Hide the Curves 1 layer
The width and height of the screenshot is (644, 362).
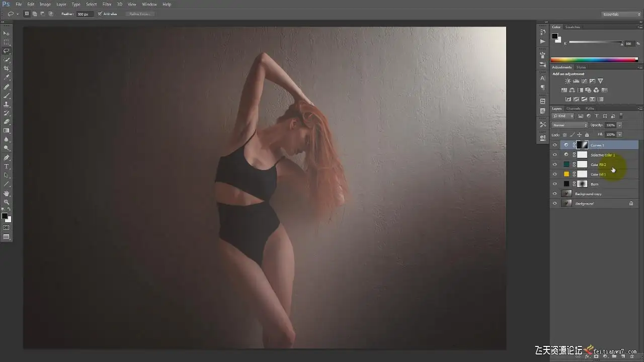pos(555,145)
